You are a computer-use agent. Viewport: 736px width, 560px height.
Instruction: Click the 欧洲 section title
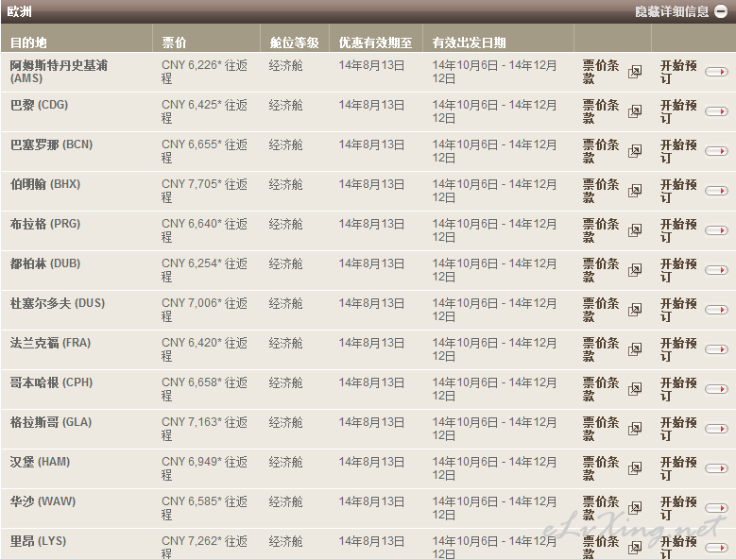click(19, 11)
